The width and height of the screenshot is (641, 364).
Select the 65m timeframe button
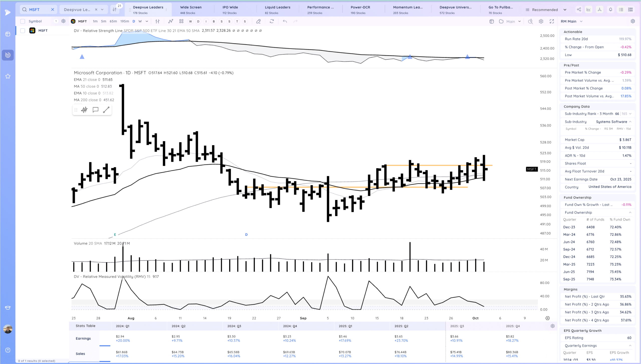[113, 21]
